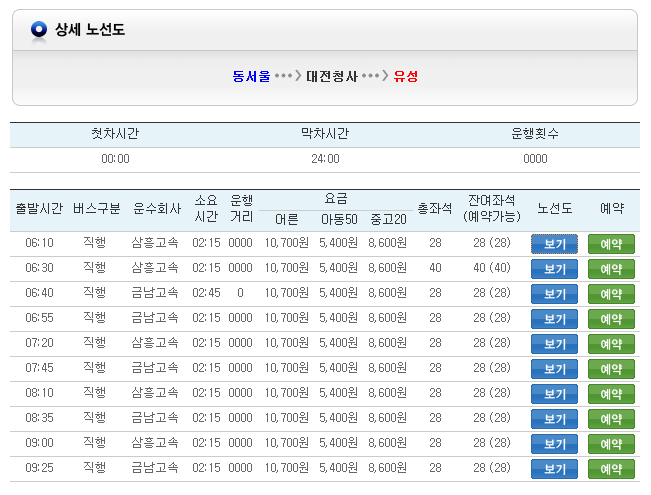This screenshot has width=651, height=495.
Task: Click the 운행 거리 column header
Action: click(241, 208)
